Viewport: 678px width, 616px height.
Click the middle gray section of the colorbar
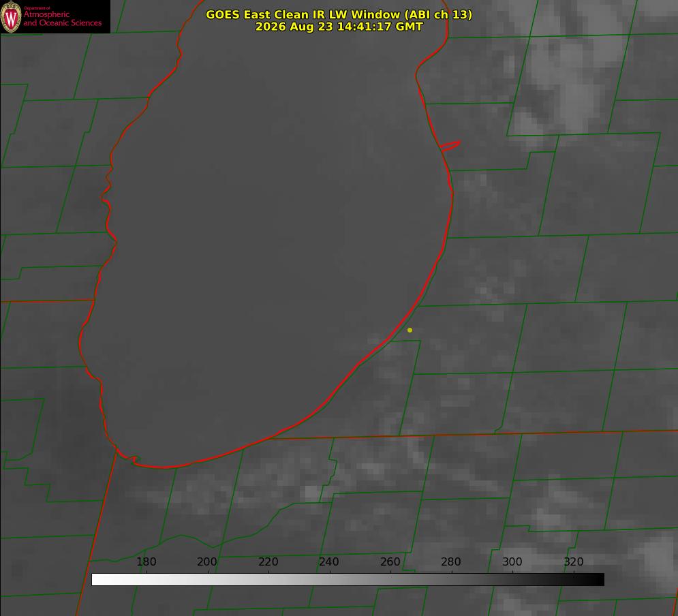click(x=348, y=580)
